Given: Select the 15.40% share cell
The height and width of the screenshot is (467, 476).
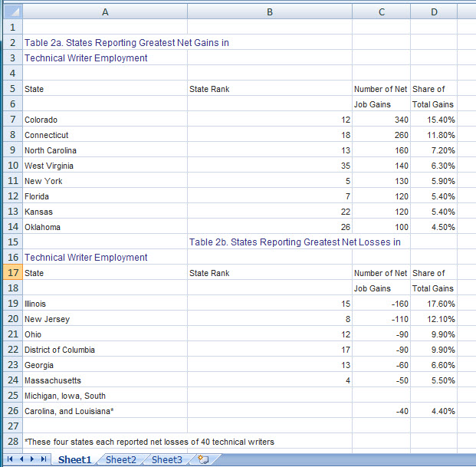Looking at the screenshot, I should click(x=434, y=119).
